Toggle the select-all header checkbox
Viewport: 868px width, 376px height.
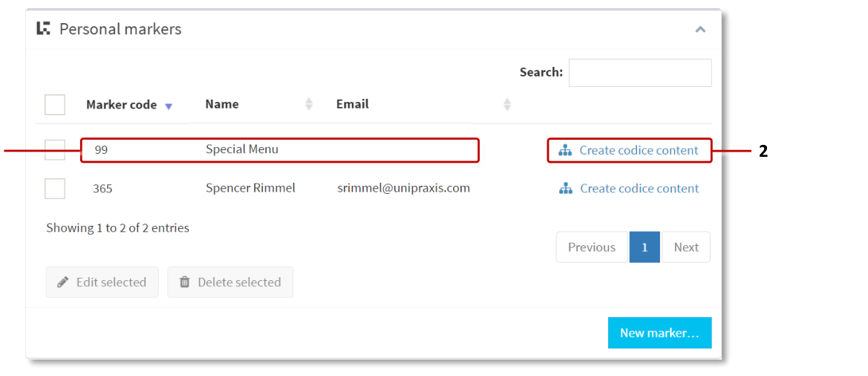point(55,105)
